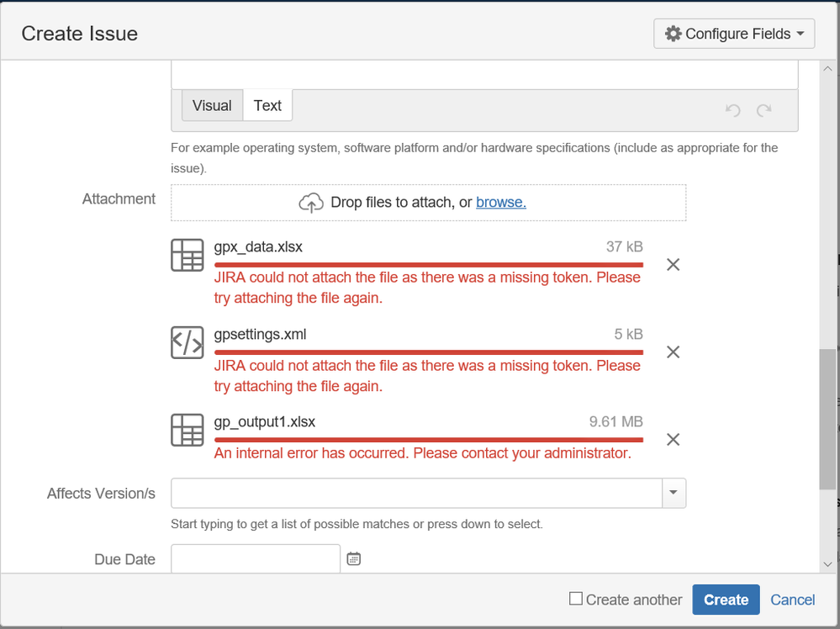840x629 pixels.
Task: Enable the Create another checkbox
Action: click(576, 599)
